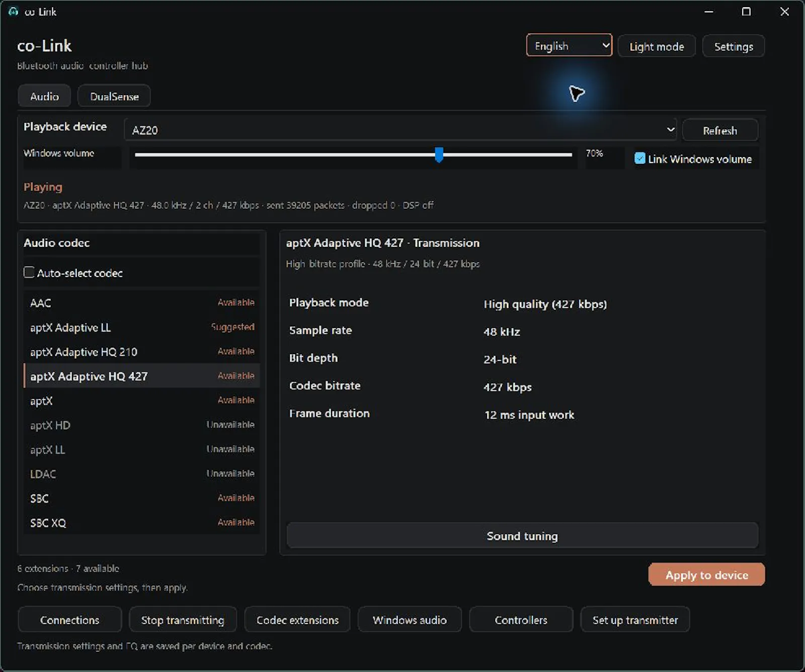Select the aptX LL codec row
805x672 pixels.
142,449
